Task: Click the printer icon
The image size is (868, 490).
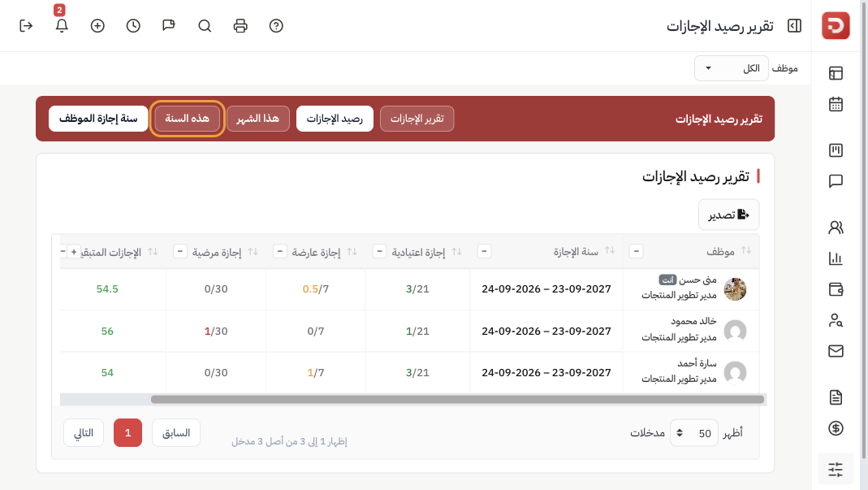Action: point(240,26)
